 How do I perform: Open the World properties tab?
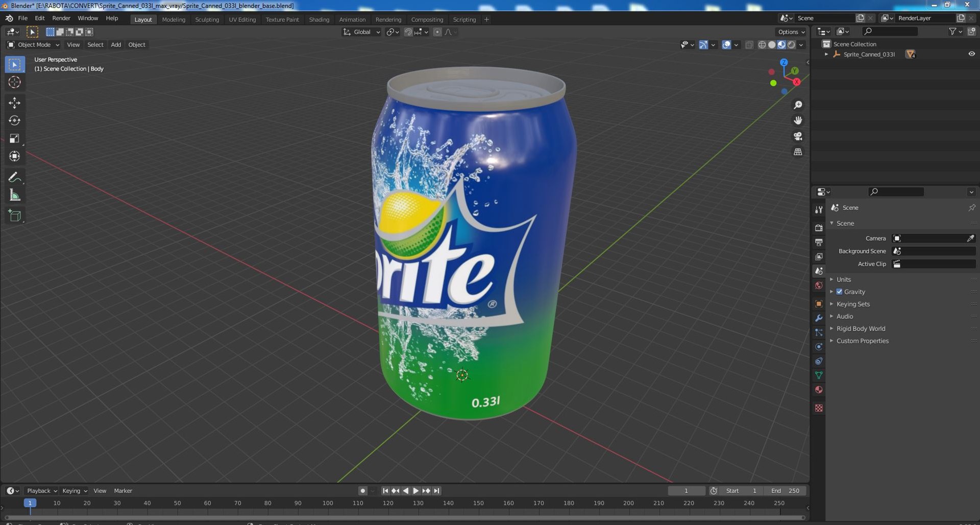coord(819,285)
